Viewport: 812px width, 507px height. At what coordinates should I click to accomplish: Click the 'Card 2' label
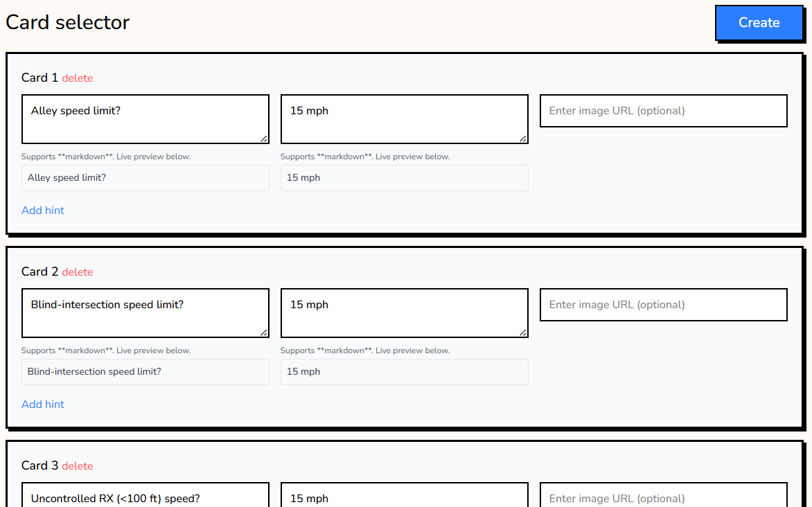[39, 272]
